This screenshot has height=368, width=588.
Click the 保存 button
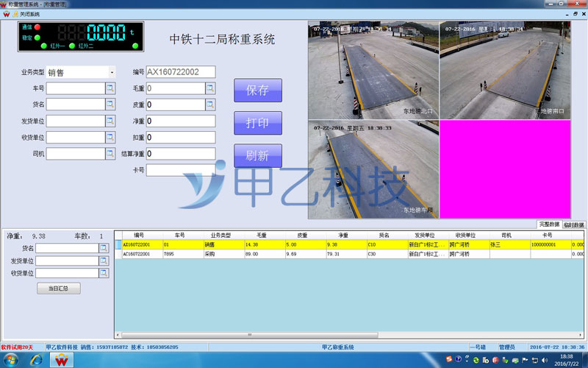point(257,91)
